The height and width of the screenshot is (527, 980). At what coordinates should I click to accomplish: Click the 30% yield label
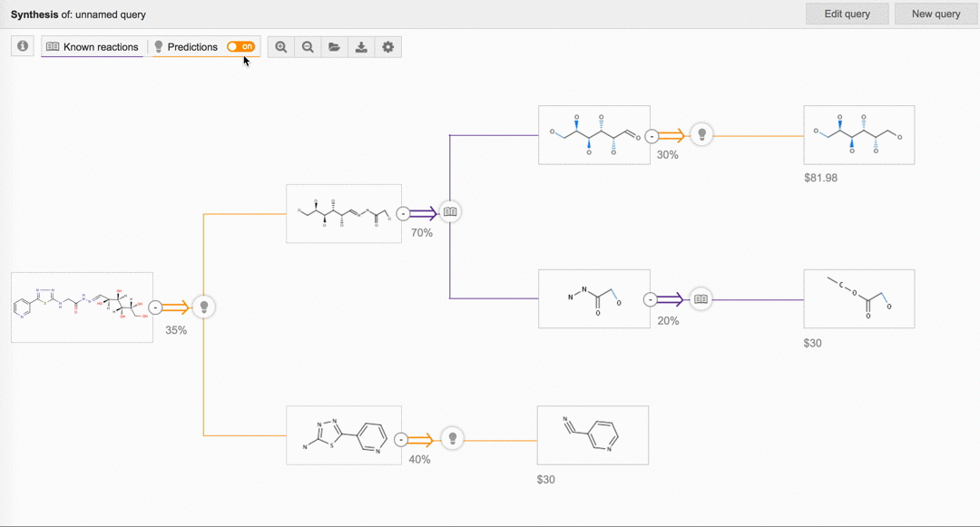(668, 155)
